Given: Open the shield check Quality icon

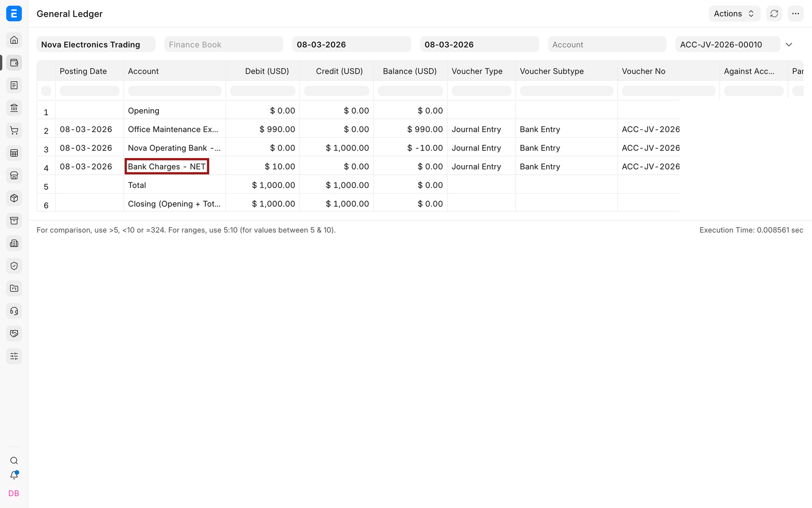Looking at the screenshot, I should [x=14, y=266].
